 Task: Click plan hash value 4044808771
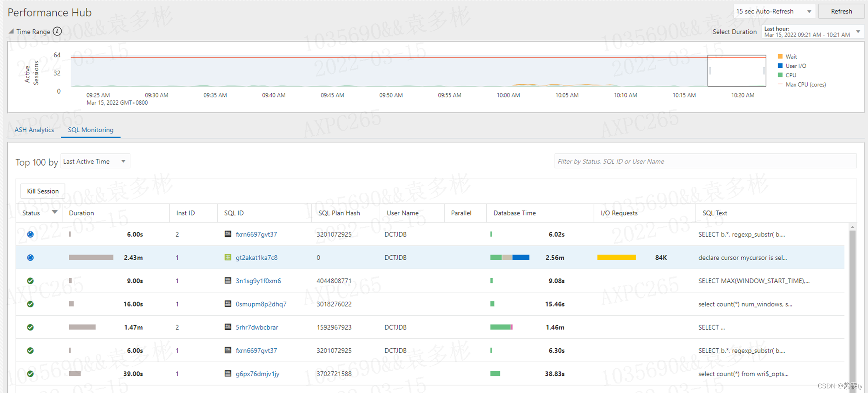click(334, 281)
